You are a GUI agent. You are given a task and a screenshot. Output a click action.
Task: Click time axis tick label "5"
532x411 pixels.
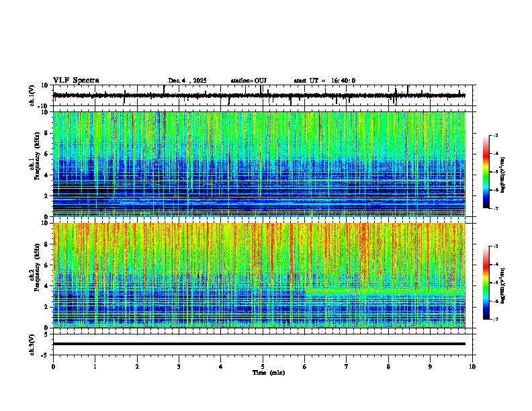point(263,367)
